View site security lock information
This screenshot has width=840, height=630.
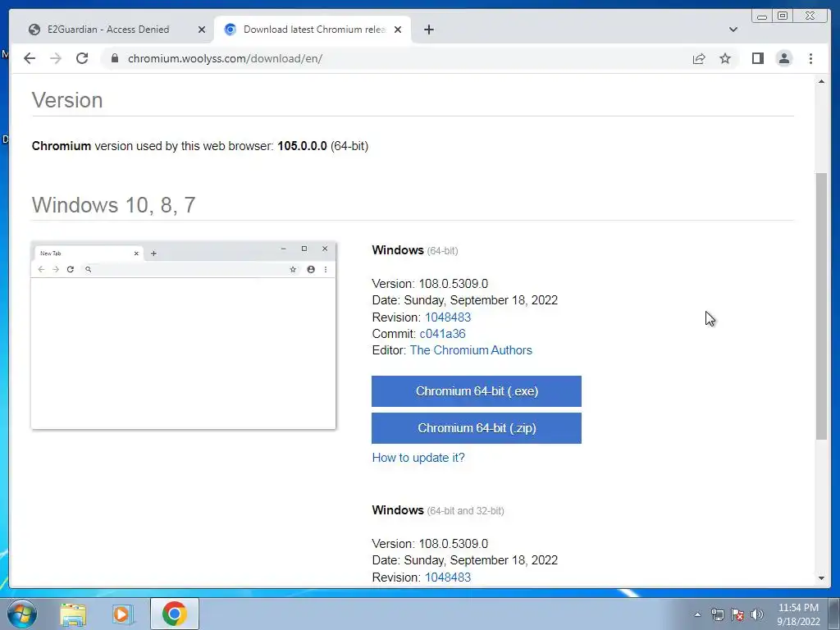115,58
